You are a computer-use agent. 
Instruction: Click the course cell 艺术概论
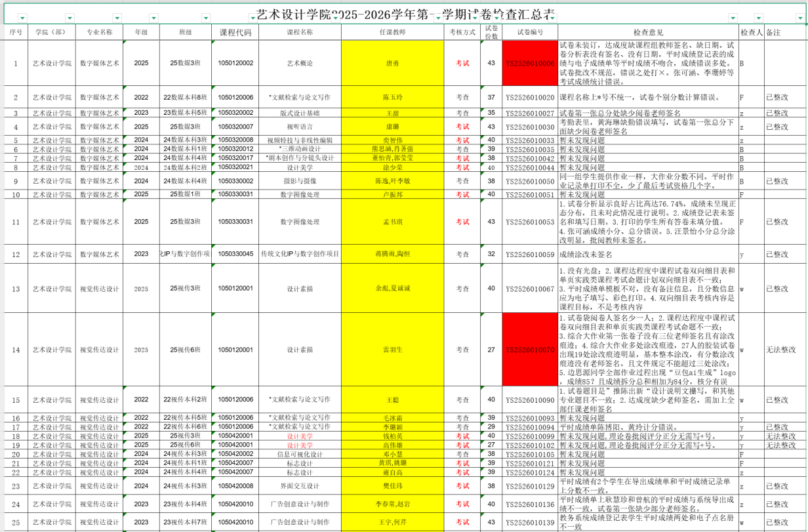click(x=300, y=64)
